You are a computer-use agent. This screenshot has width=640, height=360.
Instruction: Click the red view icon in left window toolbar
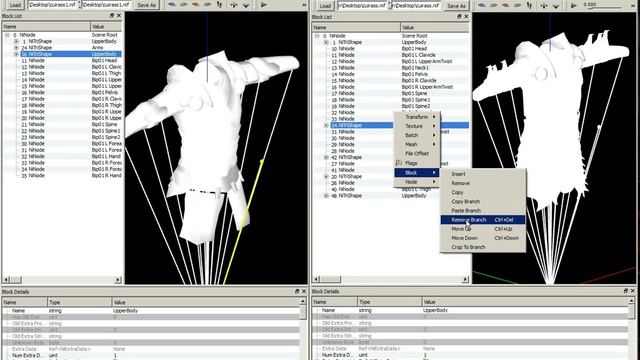coord(196,4)
